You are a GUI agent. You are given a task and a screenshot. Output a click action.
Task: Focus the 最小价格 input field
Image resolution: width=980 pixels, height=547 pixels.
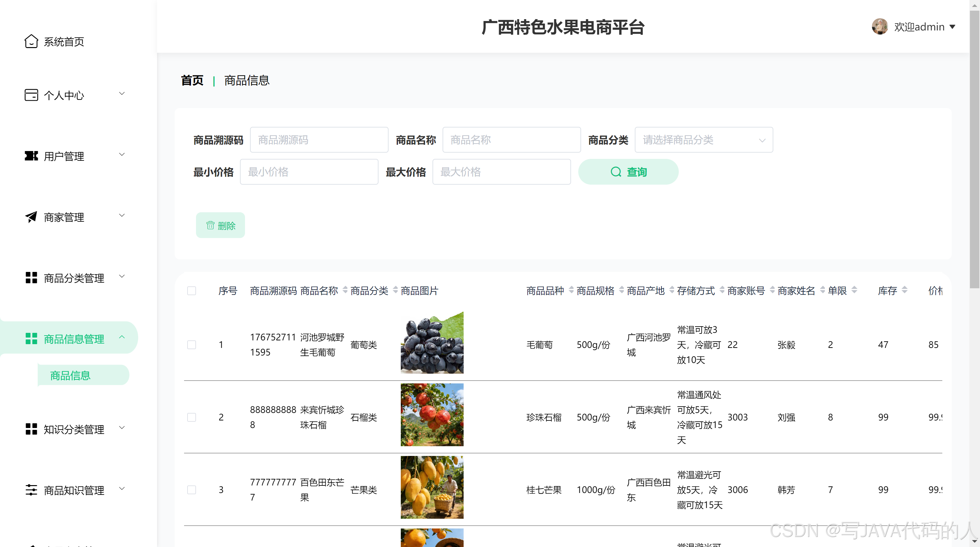[x=309, y=172]
